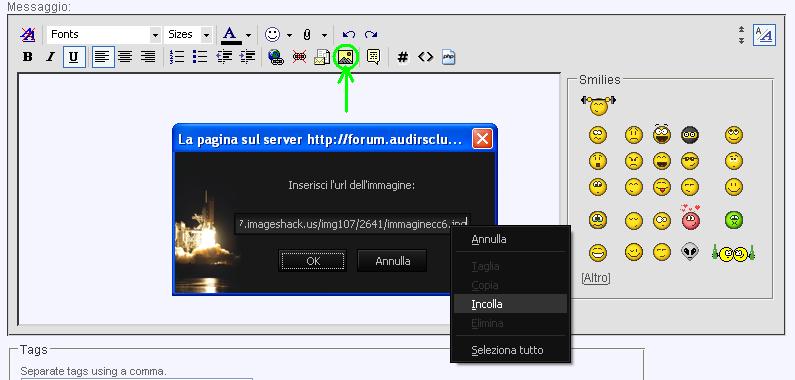Click the Remove Link icon
This screenshot has width=795, height=380.
point(299,57)
